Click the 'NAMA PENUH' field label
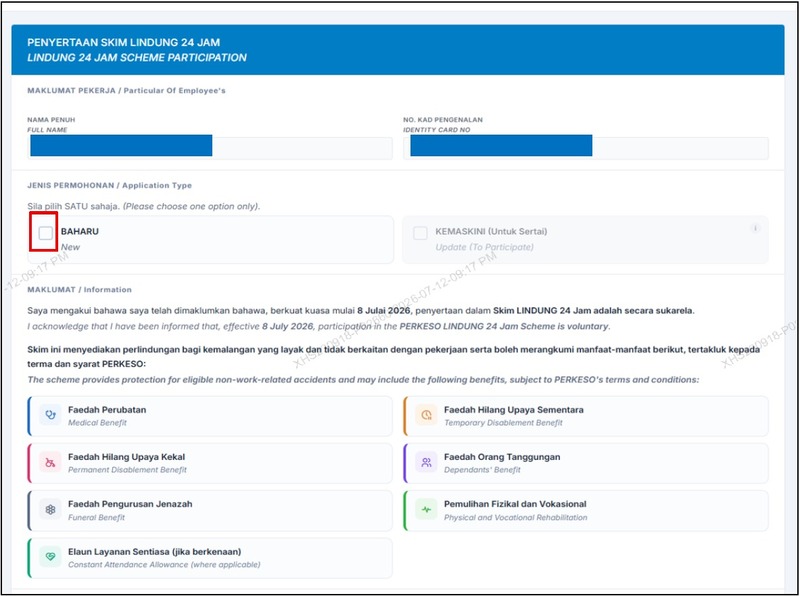The image size is (800, 596). (51, 119)
